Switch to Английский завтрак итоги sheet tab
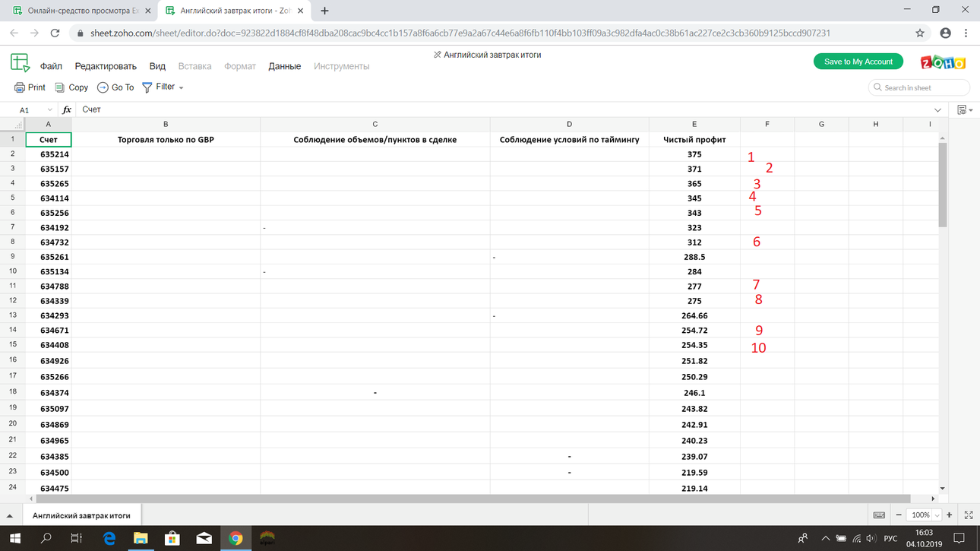The height and width of the screenshot is (551, 980). 81,515
